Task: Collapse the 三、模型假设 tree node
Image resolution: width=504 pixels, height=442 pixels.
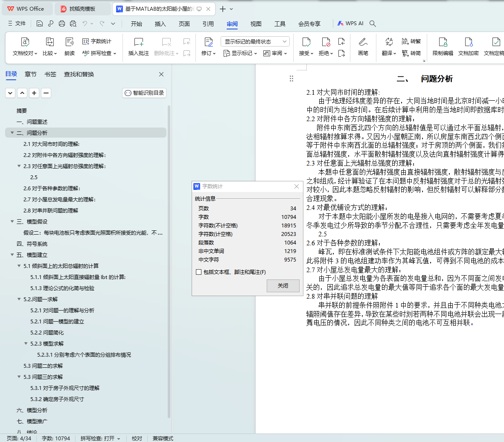Action: point(12,221)
